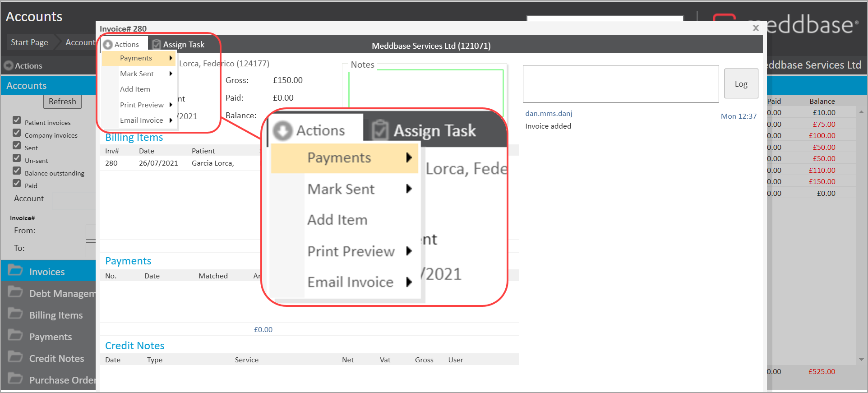Click the Assign Task clipboard icon
This screenshot has width=868, height=393.
[x=157, y=44]
